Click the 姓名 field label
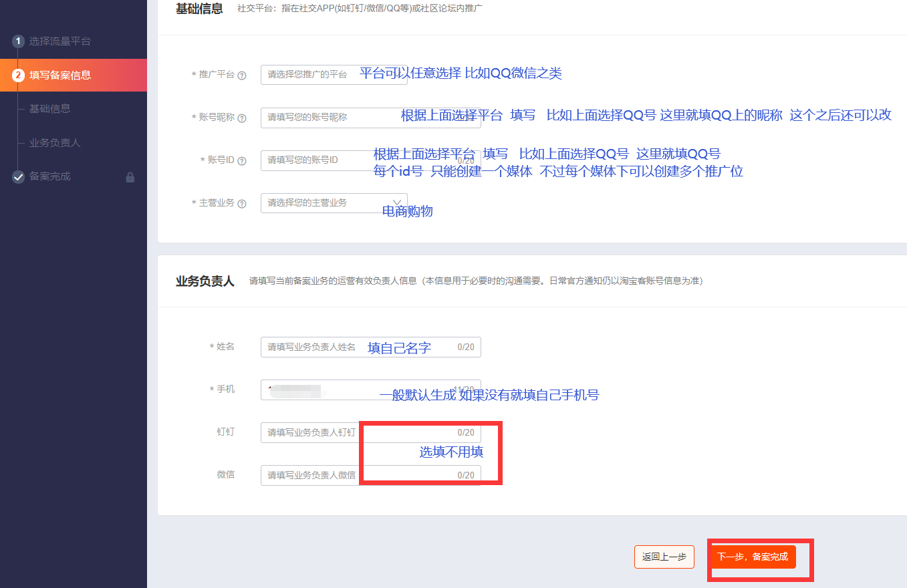907x588 pixels. point(226,347)
